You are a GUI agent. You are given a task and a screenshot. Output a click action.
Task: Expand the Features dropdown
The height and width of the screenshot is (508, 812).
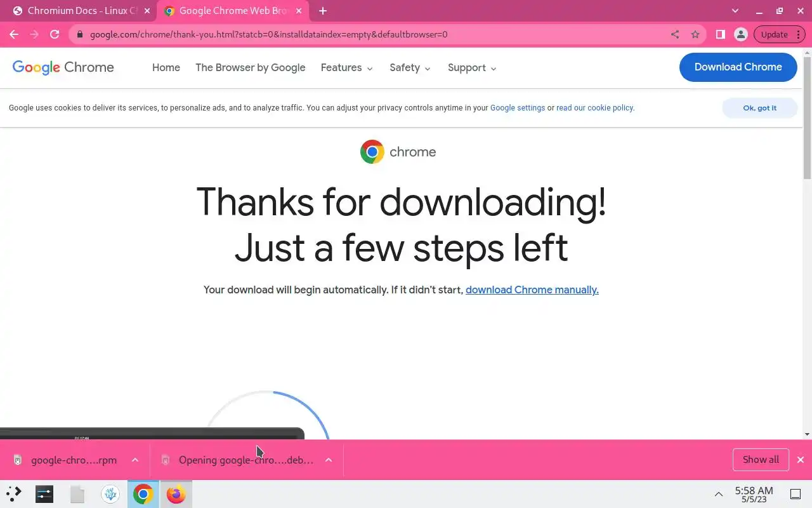347,67
